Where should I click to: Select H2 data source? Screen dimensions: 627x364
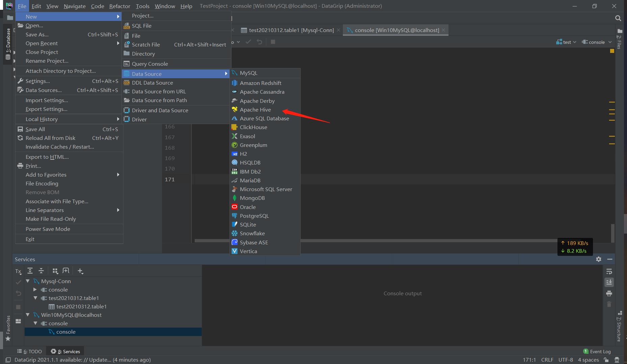[265, 154]
